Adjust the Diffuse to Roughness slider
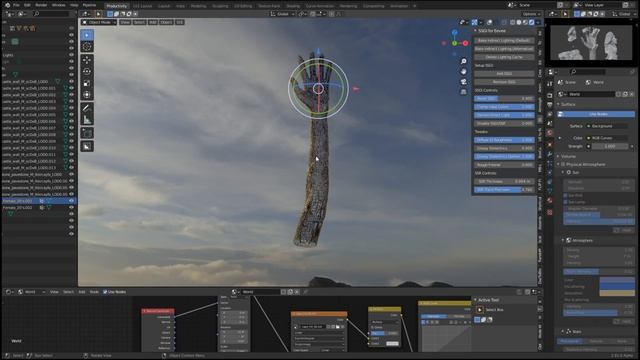 click(x=504, y=140)
